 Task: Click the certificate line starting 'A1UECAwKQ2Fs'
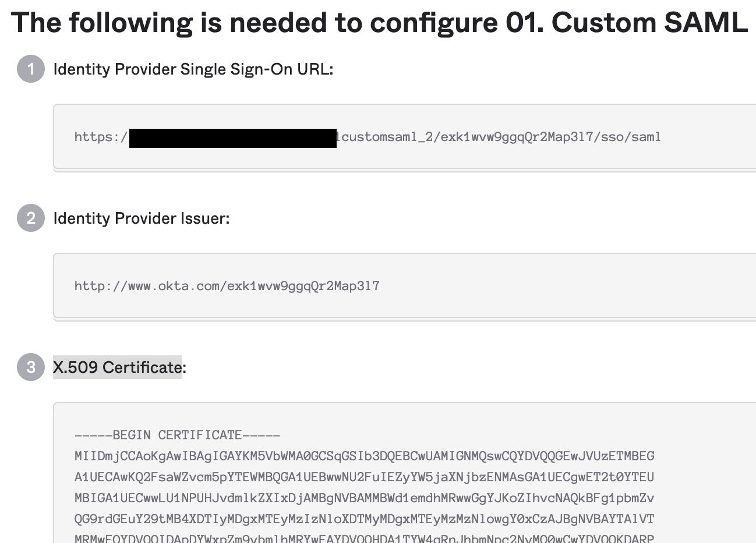364,477
